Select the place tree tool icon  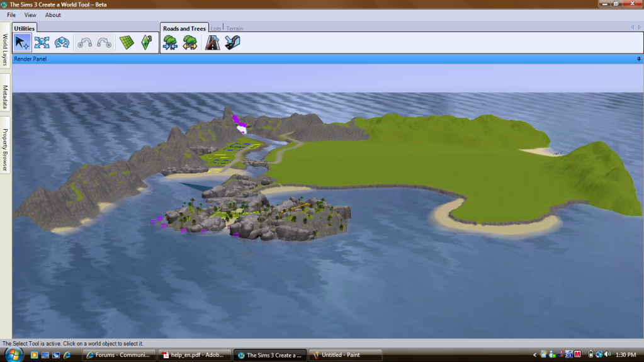[x=170, y=43]
